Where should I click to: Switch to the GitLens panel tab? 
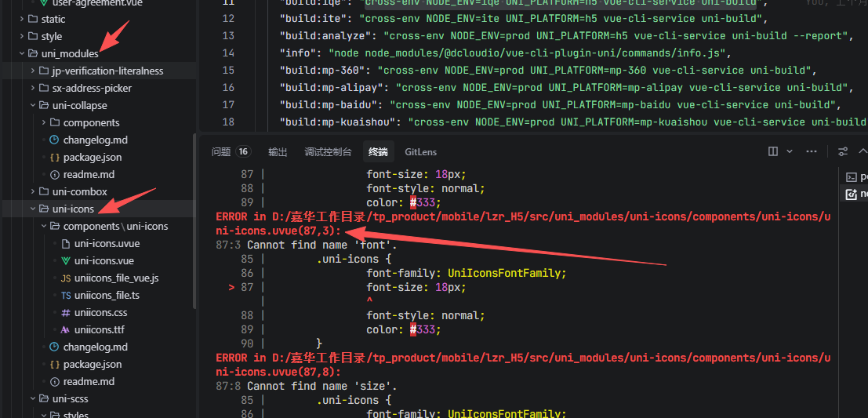(420, 151)
